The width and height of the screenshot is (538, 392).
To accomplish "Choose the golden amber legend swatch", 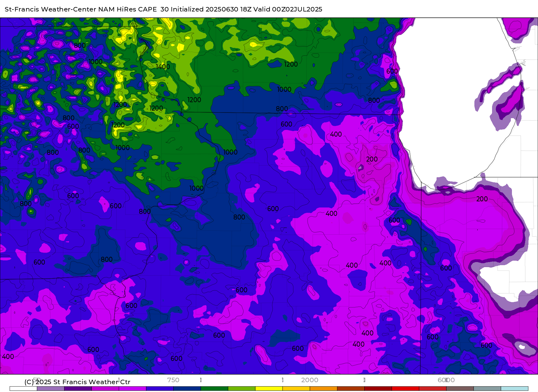I will [x=296, y=389].
